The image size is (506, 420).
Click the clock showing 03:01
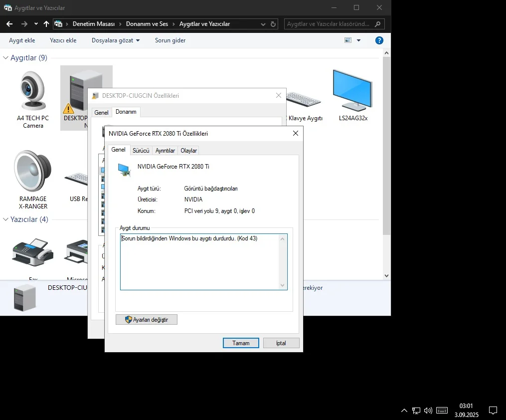[466, 406]
